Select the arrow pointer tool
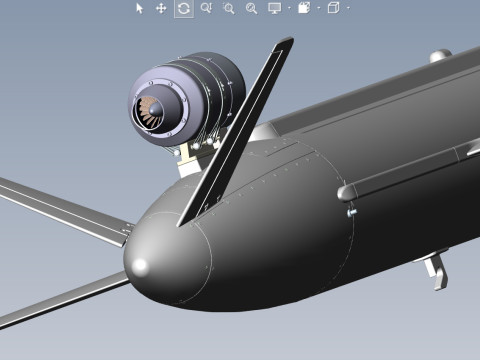Viewport: 480px width, 360px height. click(x=139, y=8)
